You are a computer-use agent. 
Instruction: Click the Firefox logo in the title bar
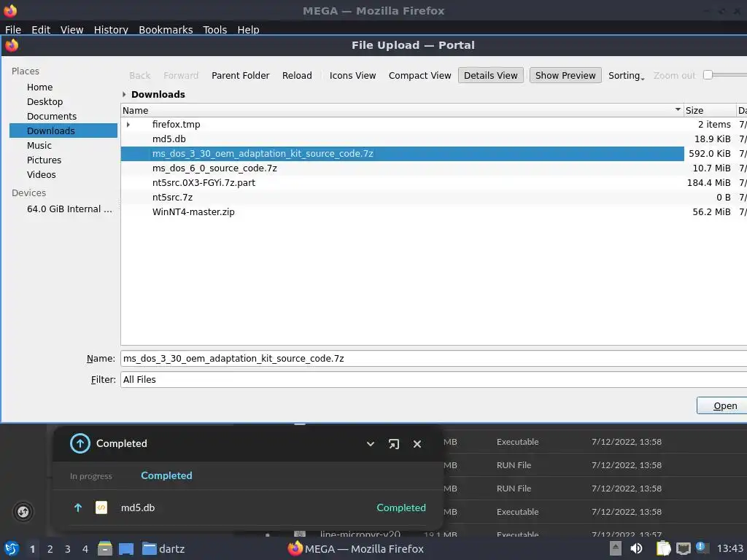tap(10, 10)
